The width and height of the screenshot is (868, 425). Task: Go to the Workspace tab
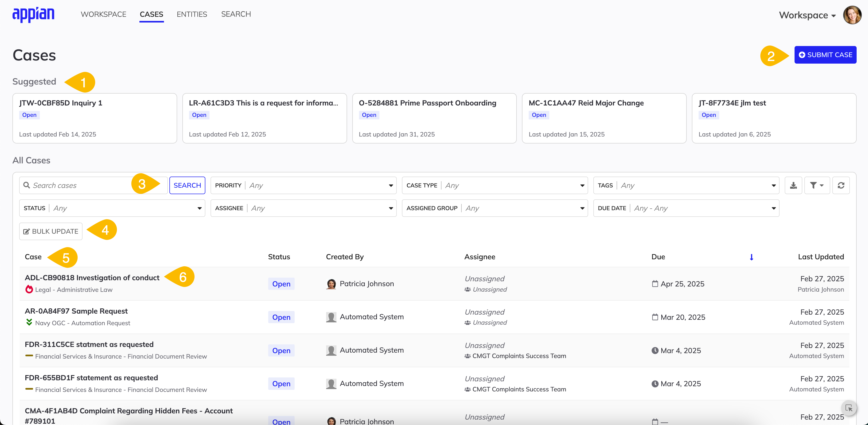103,14
